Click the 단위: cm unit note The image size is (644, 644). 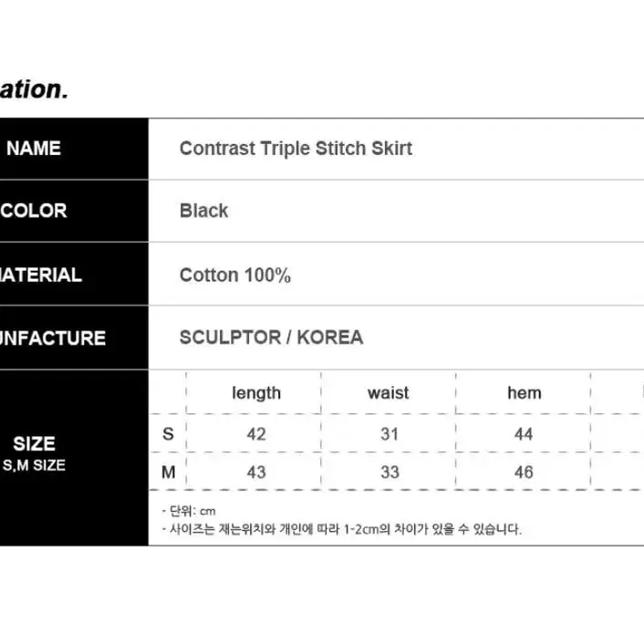[189, 511]
